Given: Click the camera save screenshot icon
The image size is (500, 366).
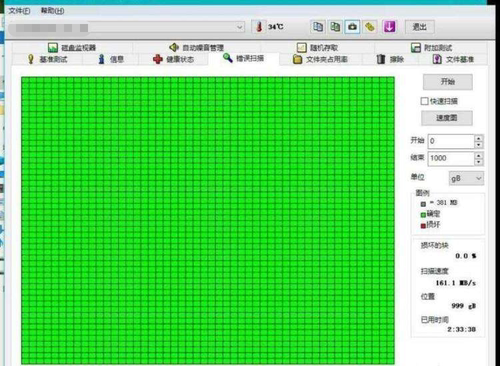Looking at the screenshot, I should (x=352, y=27).
